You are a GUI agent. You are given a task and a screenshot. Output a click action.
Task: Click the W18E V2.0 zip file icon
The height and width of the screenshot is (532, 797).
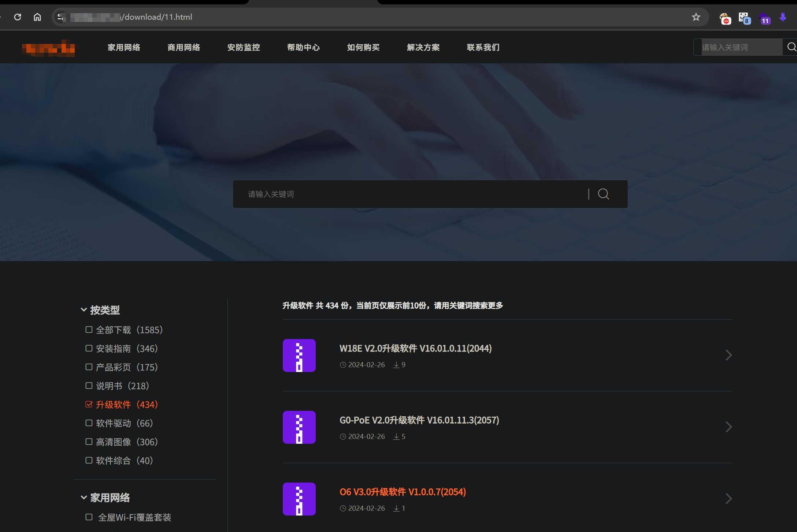pos(299,355)
